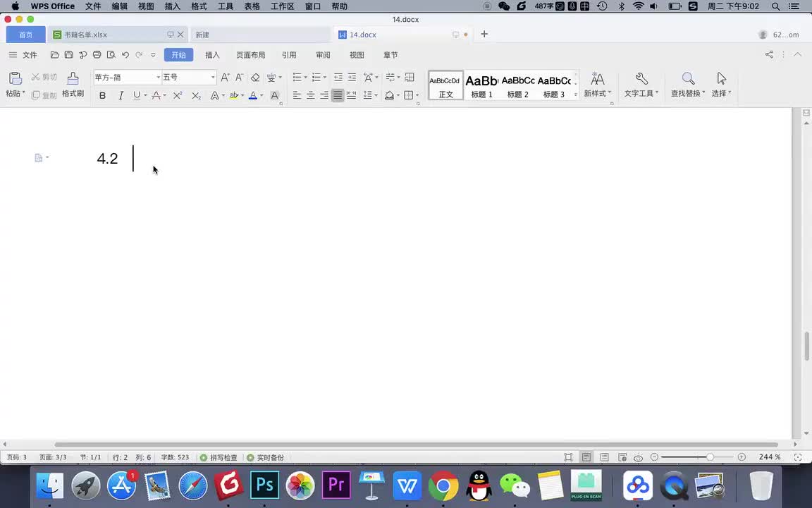Expand quick access toolbar customize arrow

tap(153, 55)
